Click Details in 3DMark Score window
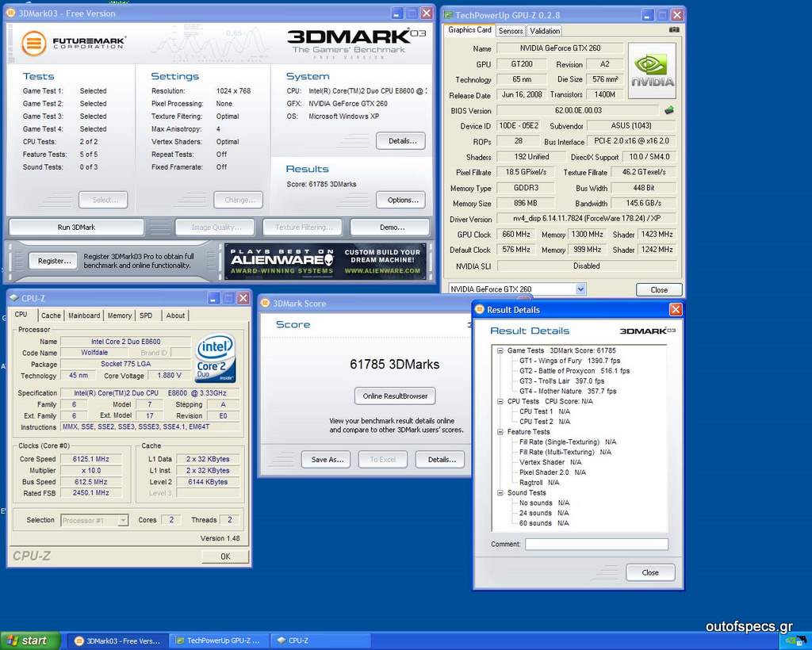Image resolution: width=812 pixels, height=650 pixels. tap(441, 460)
